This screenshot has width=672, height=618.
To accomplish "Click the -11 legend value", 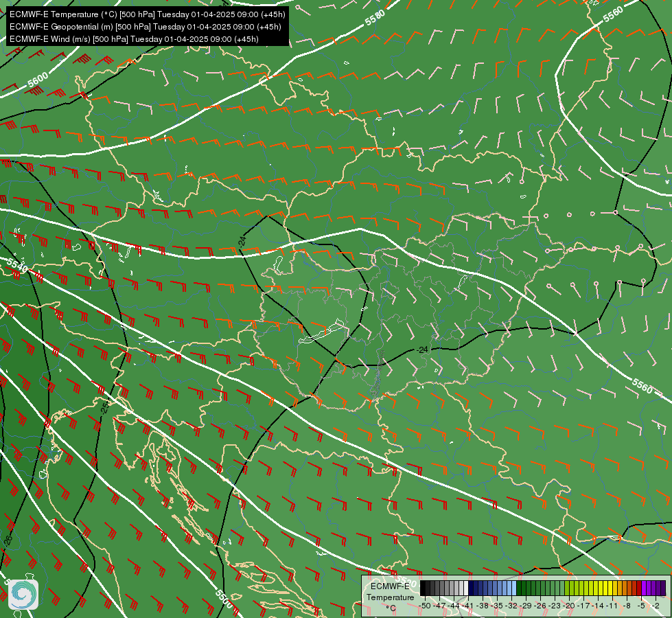I will [x=612, y=606].
